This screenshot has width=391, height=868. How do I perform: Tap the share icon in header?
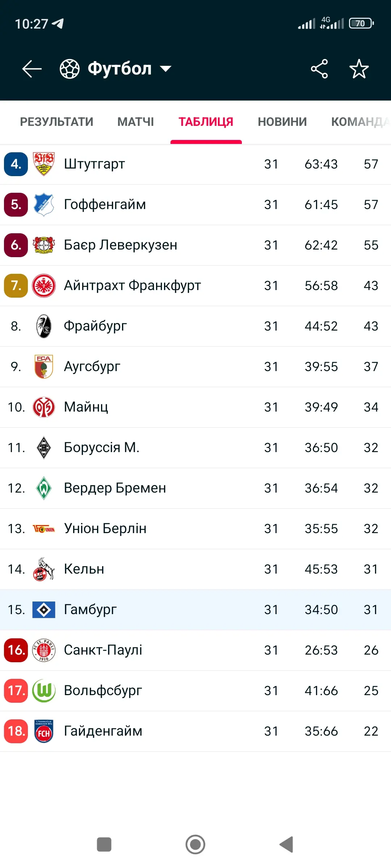[319, 69]
